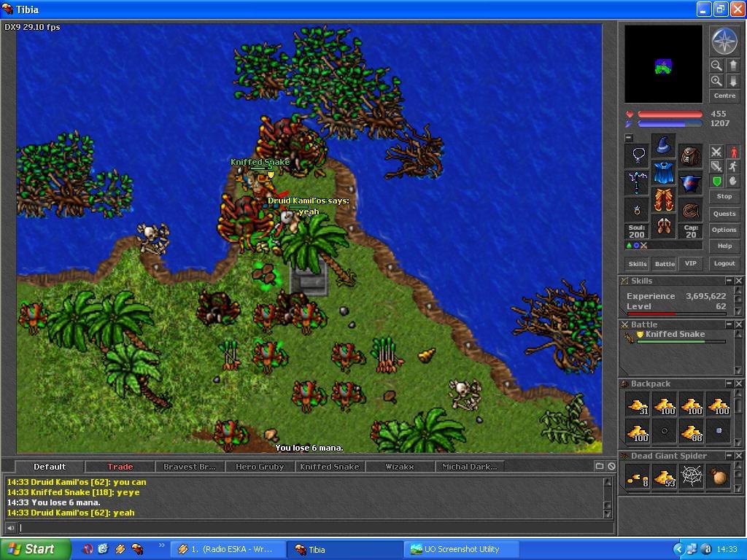The image size is (747, 560).
Task: Minimize the Dead Giant Spider panel
Action: pos(729,456)
